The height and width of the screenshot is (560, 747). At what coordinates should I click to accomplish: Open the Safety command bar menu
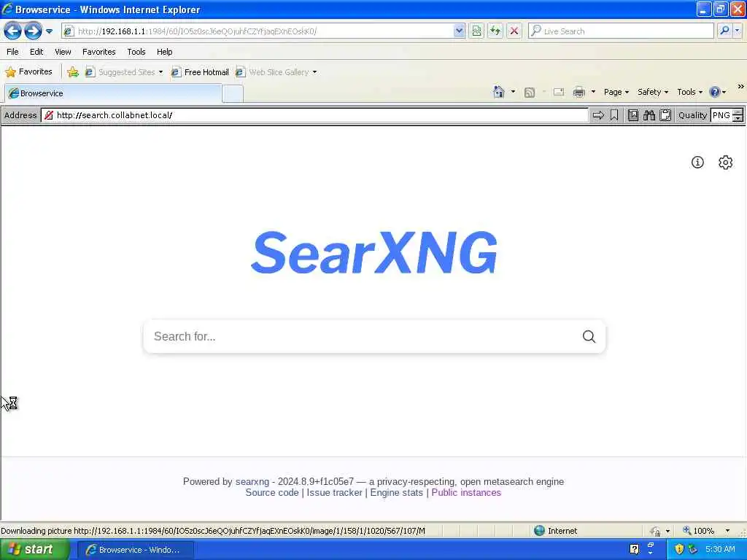(x=653, y=92)
